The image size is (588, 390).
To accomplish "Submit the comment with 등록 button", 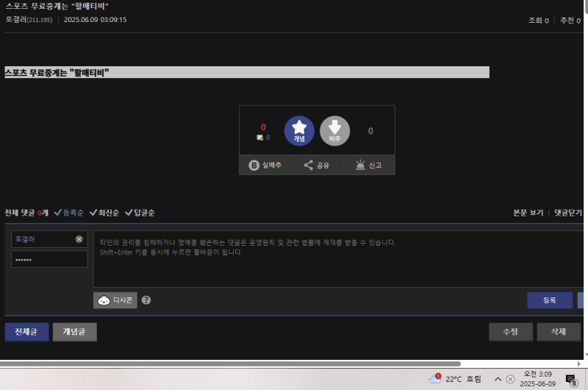I will [x=549, y=300].
